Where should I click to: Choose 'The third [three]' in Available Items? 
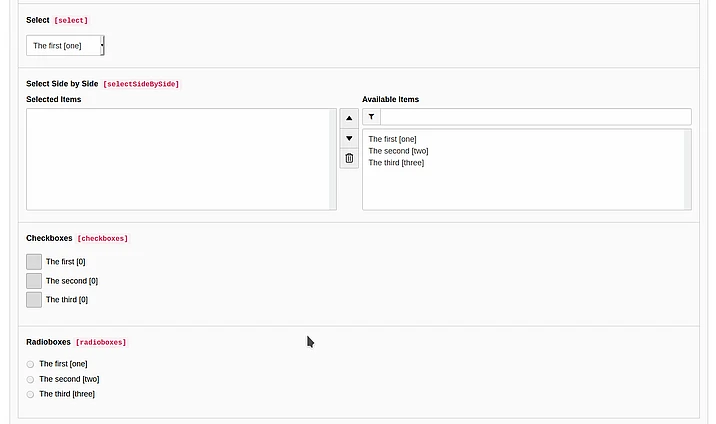click(x=396, y=163)
